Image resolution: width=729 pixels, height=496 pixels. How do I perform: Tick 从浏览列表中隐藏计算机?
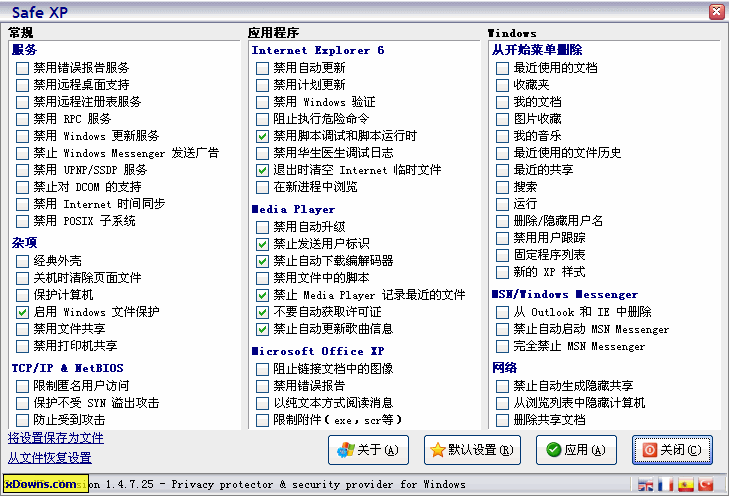(x=502, y=403)
